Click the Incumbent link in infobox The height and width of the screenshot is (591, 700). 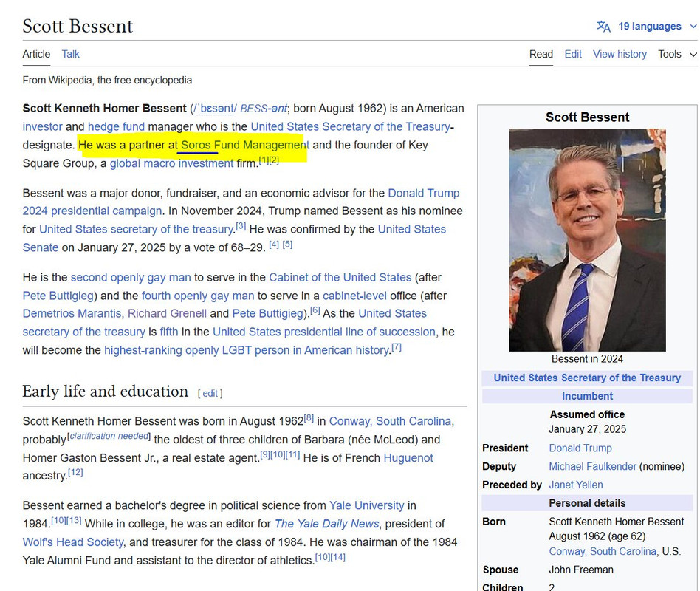(x=587, y=396)
